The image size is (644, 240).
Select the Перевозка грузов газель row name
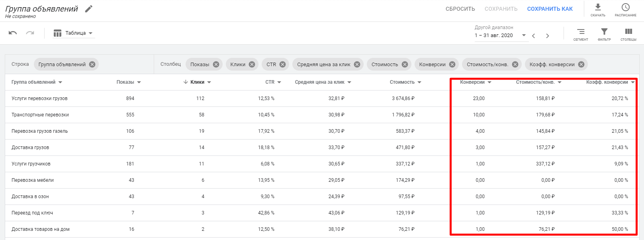tap(40, 131)
